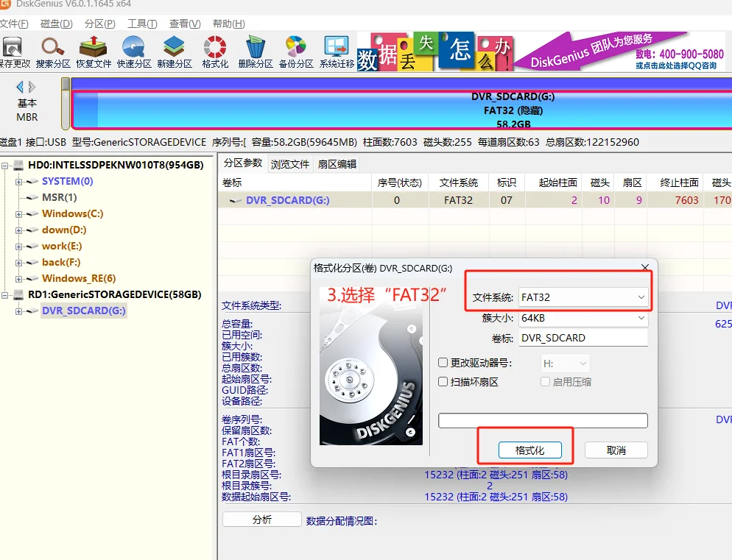Click the DiskGenius app logo in title bar
Viewport: 732px width, 560px height.
pyautogui.click(x=5, y=4)
